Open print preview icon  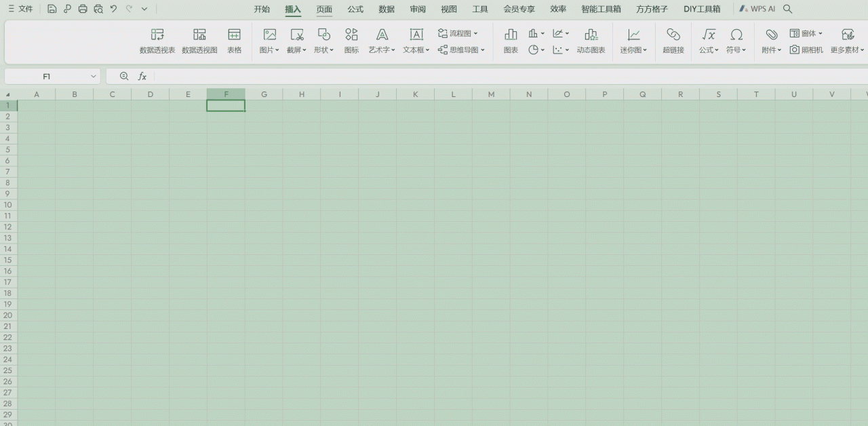coord(98,9)
